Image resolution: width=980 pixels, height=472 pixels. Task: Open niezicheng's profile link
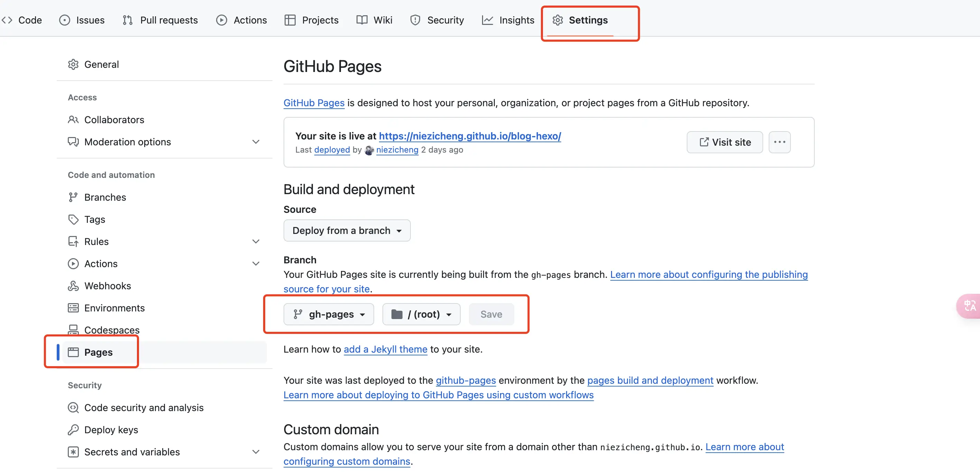tap(397, 149)
